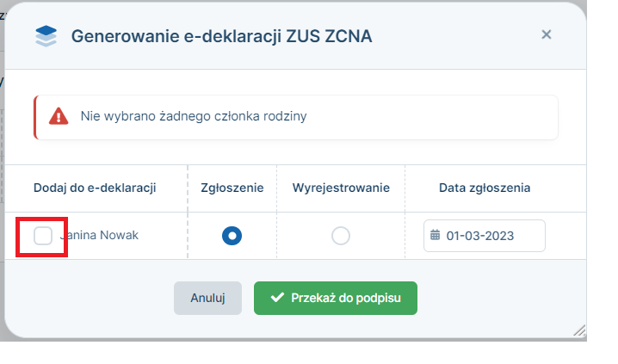Click the blue stacked layers logo icon
Viewport: 618px width, 364px height.
pos(46,36)
